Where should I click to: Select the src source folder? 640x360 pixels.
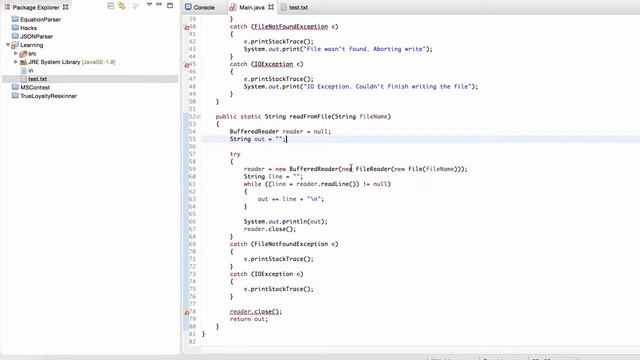pos(32,53)
